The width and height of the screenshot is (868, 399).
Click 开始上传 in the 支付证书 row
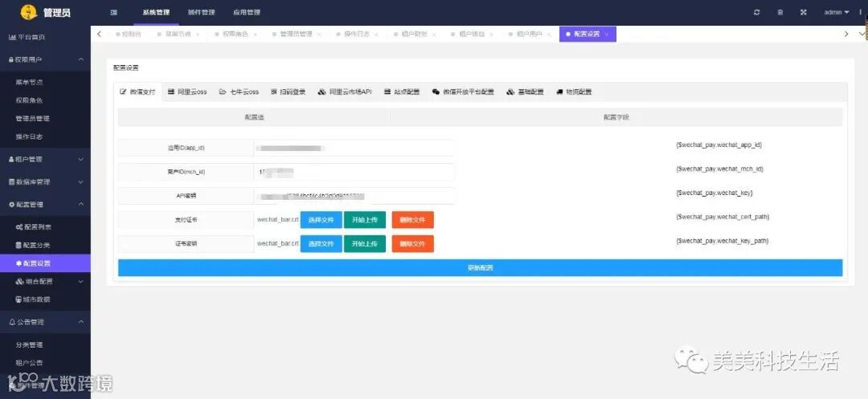pos(365,220)
